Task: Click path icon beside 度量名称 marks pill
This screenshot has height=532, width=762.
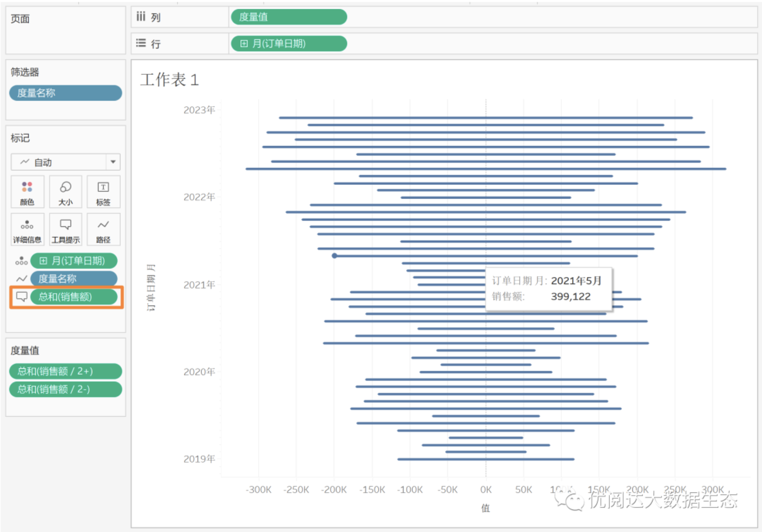Action: click(x=21, y=279)
